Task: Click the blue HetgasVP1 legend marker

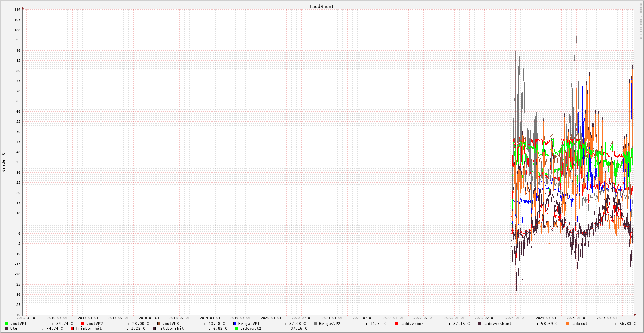Action: tap(235, 324)
